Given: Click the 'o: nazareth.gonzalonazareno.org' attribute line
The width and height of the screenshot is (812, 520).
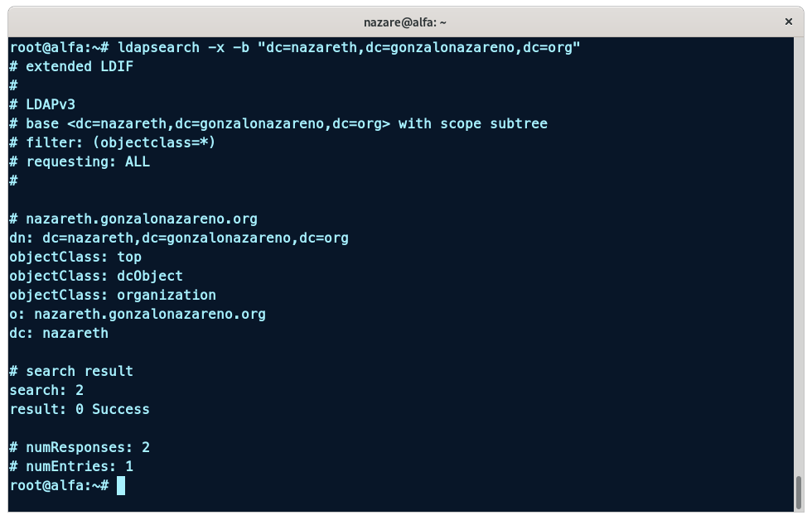Looking at the screenshot, I should 138,314.
